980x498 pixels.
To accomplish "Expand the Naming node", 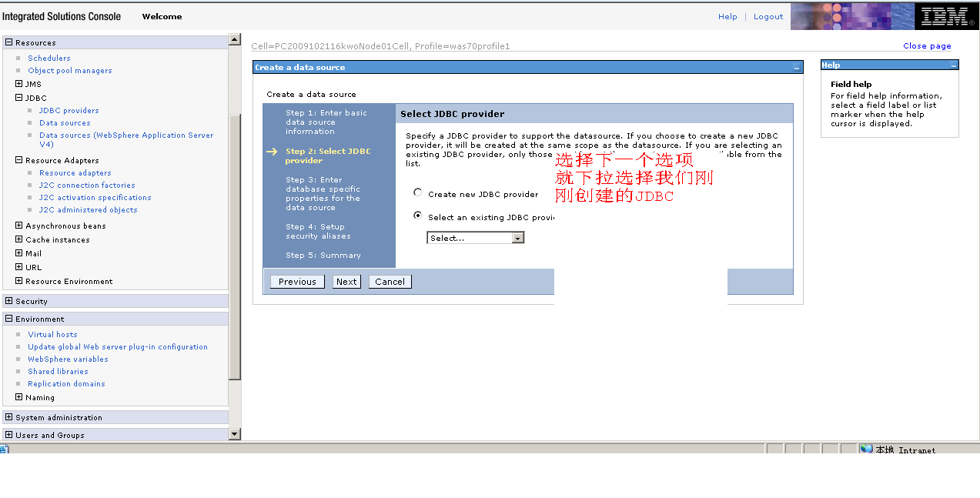I will point(19,397).
